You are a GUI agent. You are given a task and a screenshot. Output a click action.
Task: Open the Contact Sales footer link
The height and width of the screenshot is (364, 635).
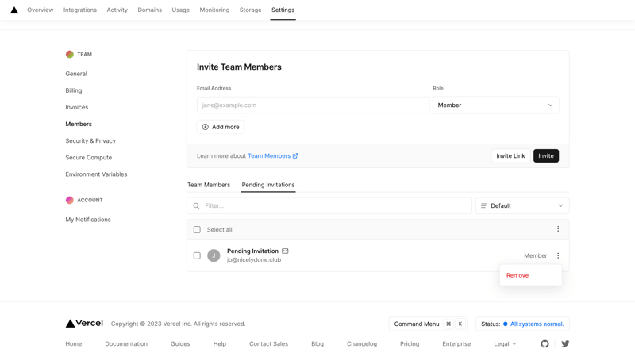coord(268,344)
